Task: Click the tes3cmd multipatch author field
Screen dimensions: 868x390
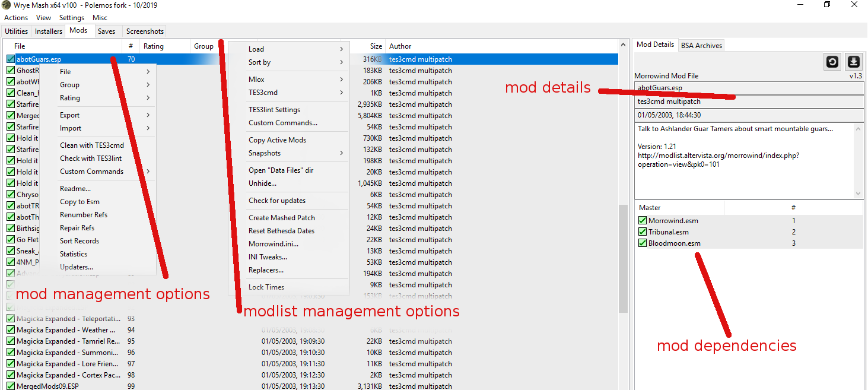Action: (x=749, y=102)
